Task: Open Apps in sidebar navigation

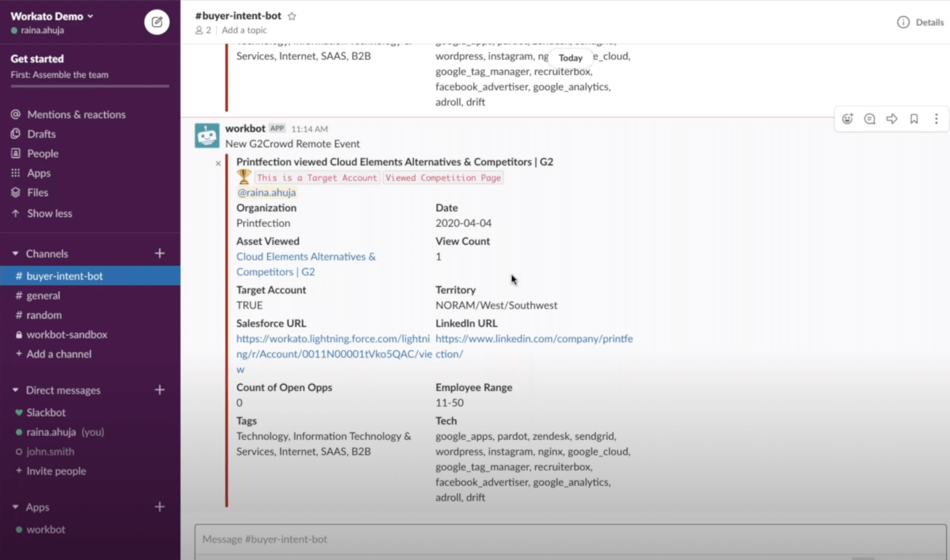Action: (x=39, y=173)
